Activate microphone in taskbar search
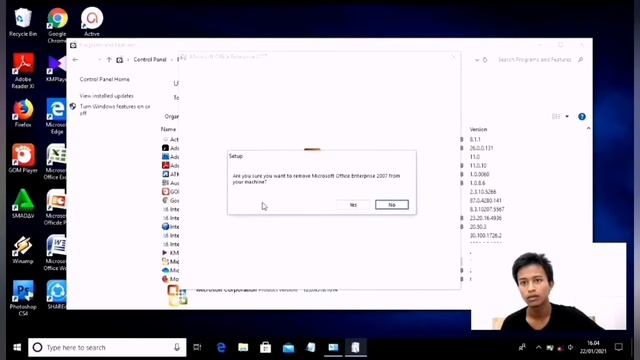640x360 pixels. pos(177,347)
